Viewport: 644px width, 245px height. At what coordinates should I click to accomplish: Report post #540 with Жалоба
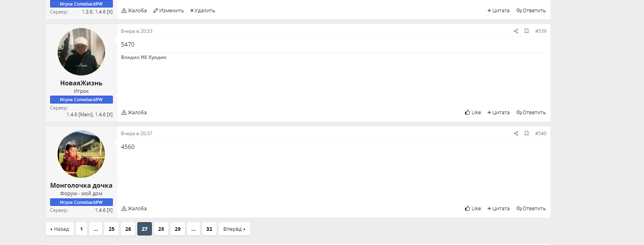(x=134, y=209)
